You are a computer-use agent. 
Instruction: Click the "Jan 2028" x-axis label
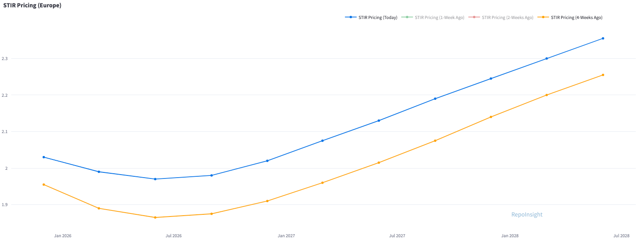click(x=510, y=236)
